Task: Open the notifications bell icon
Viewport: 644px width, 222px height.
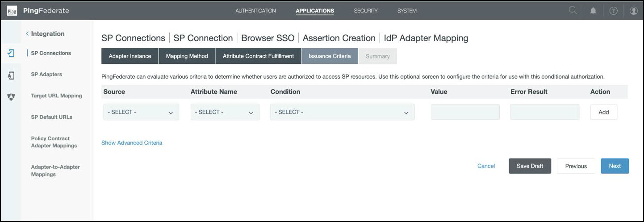Action: [593, 11]
